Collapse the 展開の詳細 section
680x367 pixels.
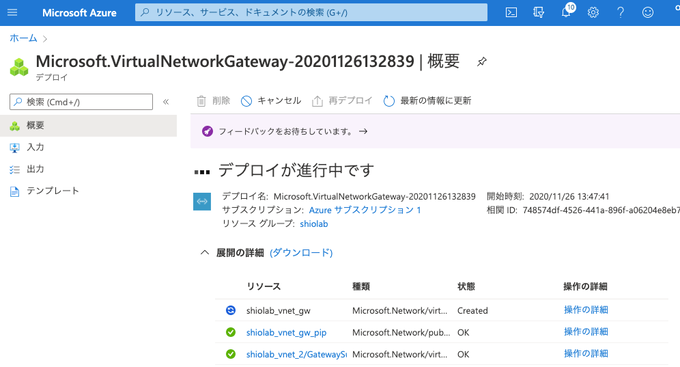pyautogui.click(x=205, y=252)
